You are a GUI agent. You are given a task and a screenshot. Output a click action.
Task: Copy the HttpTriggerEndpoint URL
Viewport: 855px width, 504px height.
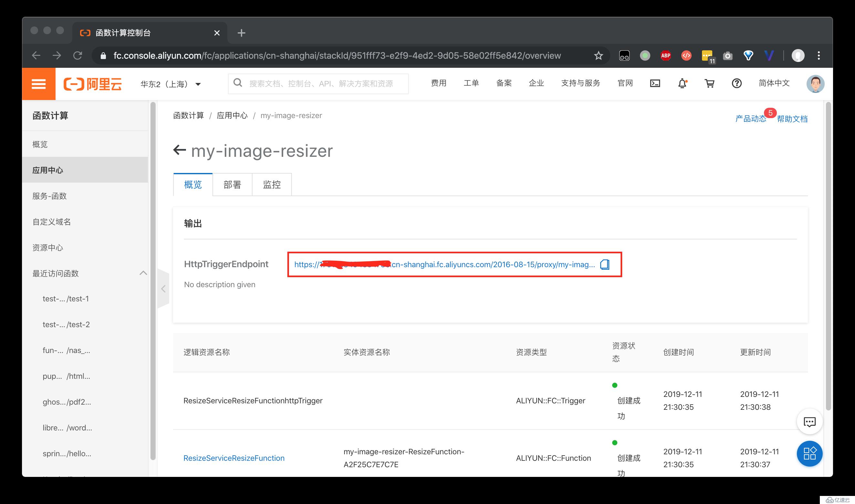click(x=605, y=264)
